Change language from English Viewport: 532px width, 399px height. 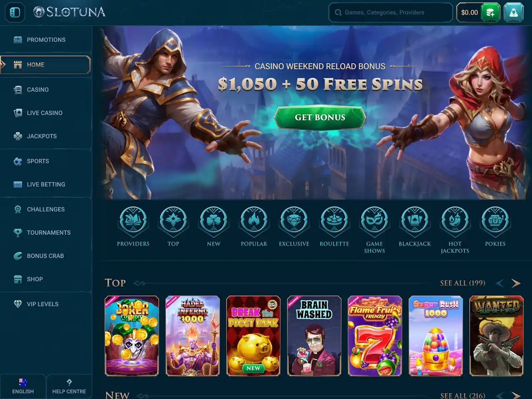[x=23, y=387]
